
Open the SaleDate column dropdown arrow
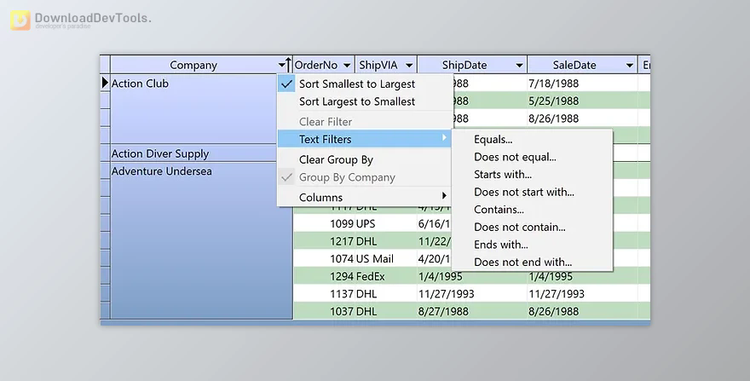coord(629,65)
